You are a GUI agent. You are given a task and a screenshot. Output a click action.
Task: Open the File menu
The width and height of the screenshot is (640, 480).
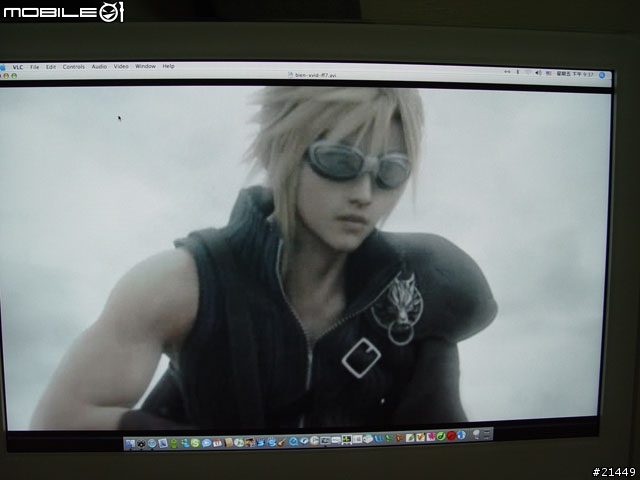pyautogui.click(x=35, y=67)
